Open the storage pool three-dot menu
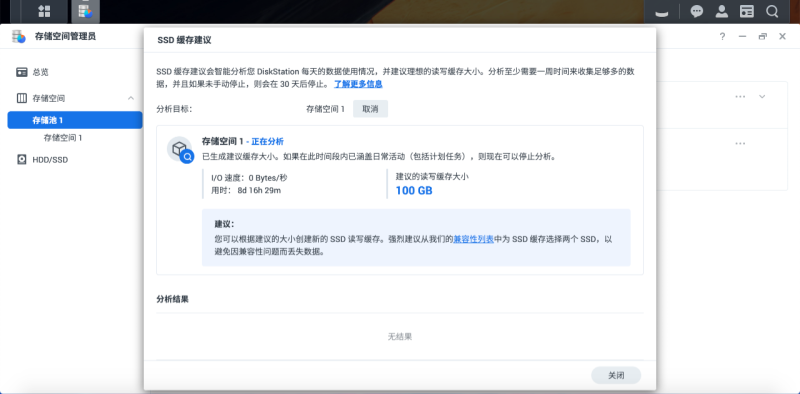 [740, 96]
